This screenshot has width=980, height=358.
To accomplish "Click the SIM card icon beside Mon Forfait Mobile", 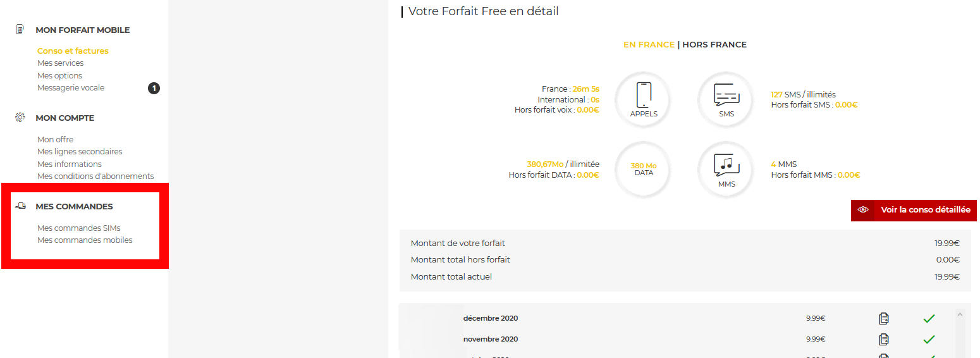I will (x=20, y=30).
